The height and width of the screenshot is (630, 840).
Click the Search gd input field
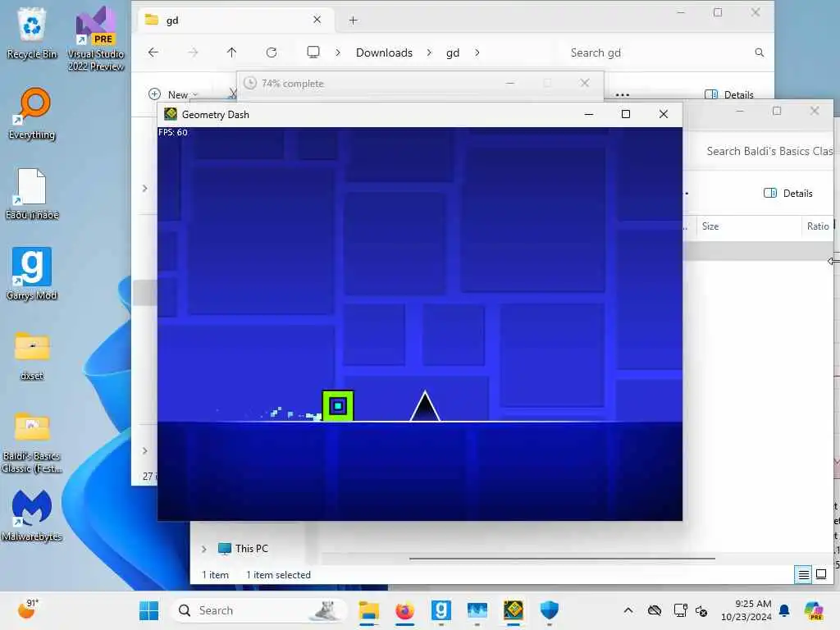point(659,52)
